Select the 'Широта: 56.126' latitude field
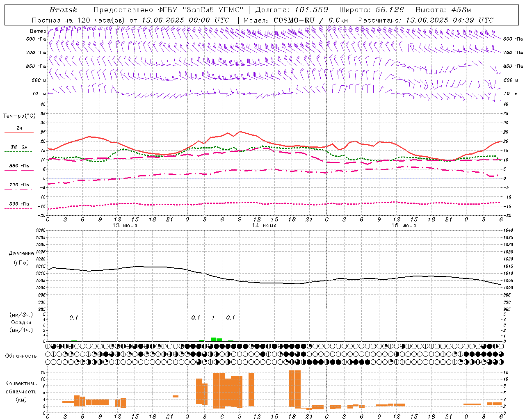 (372, 10)
